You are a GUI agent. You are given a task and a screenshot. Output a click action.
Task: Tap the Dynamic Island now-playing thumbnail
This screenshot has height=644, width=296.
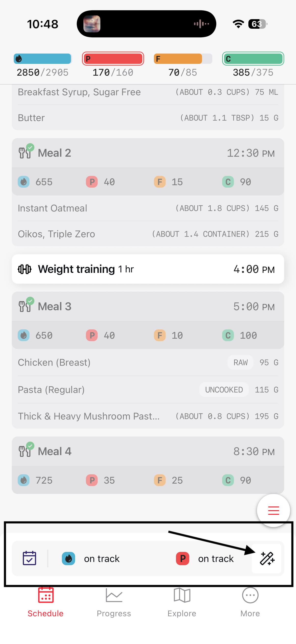pos(92,24)
